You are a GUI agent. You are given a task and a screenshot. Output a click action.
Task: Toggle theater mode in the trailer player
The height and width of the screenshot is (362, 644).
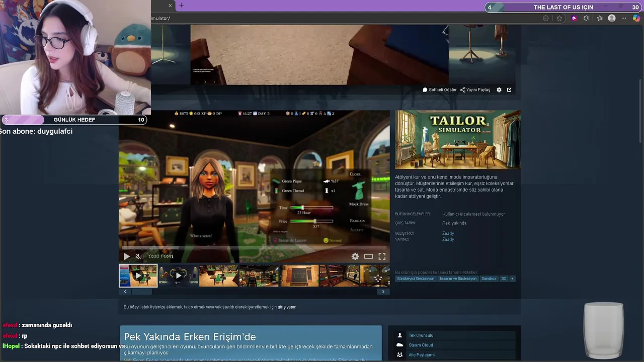[x=368, y=256]
